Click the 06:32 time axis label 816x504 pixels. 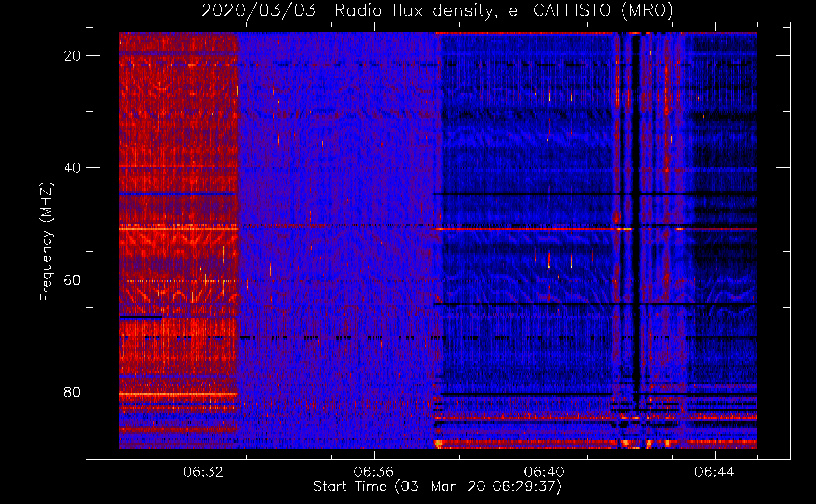[x=204, y=472]
